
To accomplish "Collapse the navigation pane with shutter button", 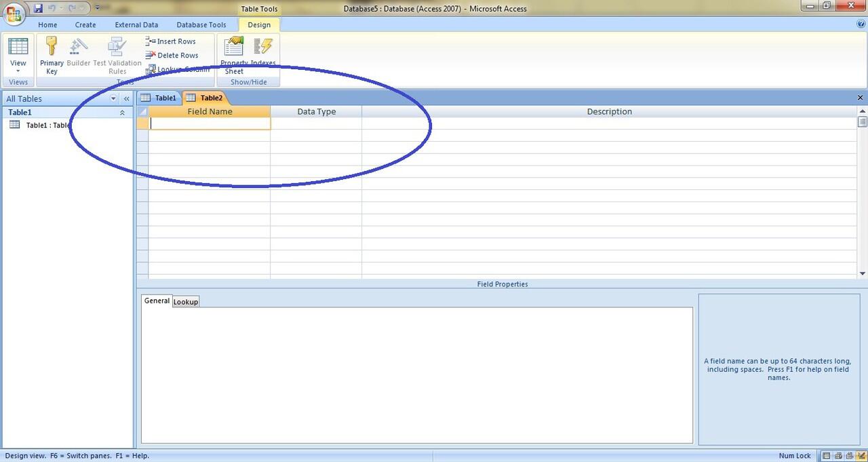I will pos(126,98).
